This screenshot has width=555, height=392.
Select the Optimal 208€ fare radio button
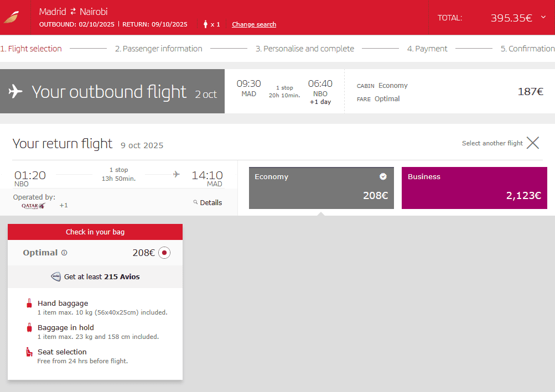pyautogui.click(x=164, y=253)
